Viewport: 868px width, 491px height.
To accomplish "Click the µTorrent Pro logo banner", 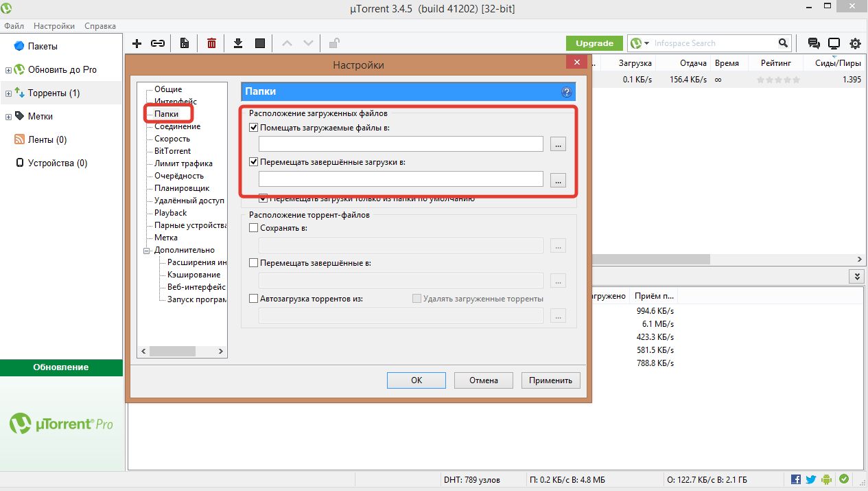I will pyautogui.click(x=61, y=424).
